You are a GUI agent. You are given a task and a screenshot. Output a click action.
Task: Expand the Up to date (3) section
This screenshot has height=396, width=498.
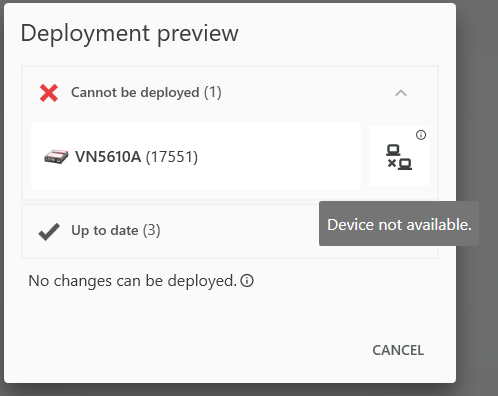(230, 231)
